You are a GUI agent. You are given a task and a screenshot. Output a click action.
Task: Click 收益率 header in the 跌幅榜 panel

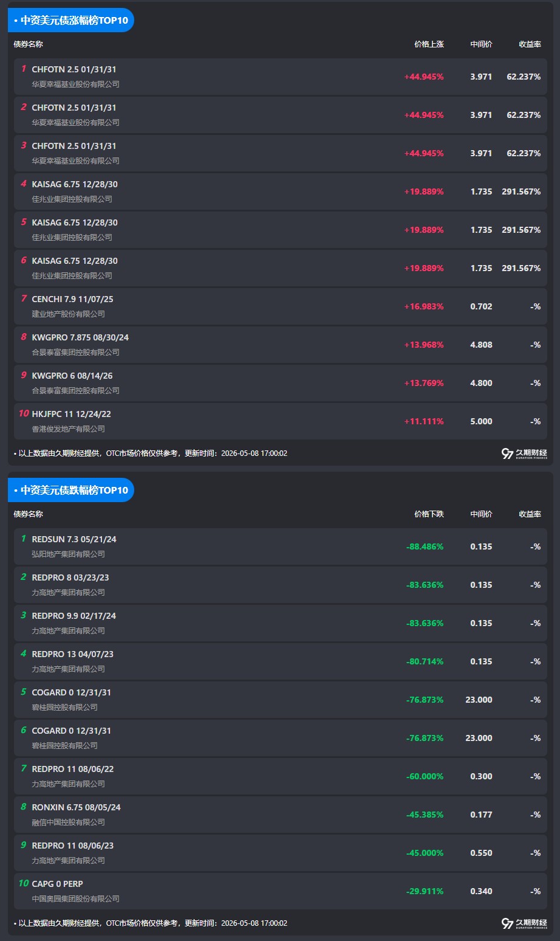pyautogui.click(x=530, y=514)
